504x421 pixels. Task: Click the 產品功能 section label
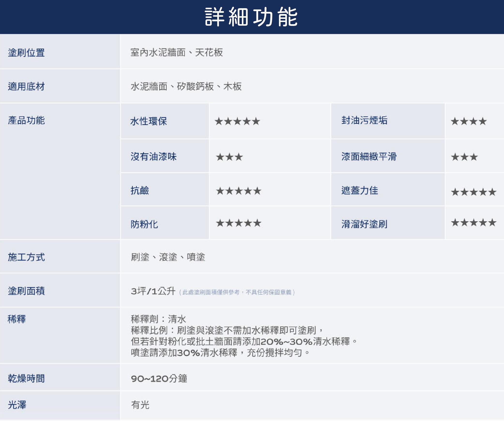click(x=26, y=120)
